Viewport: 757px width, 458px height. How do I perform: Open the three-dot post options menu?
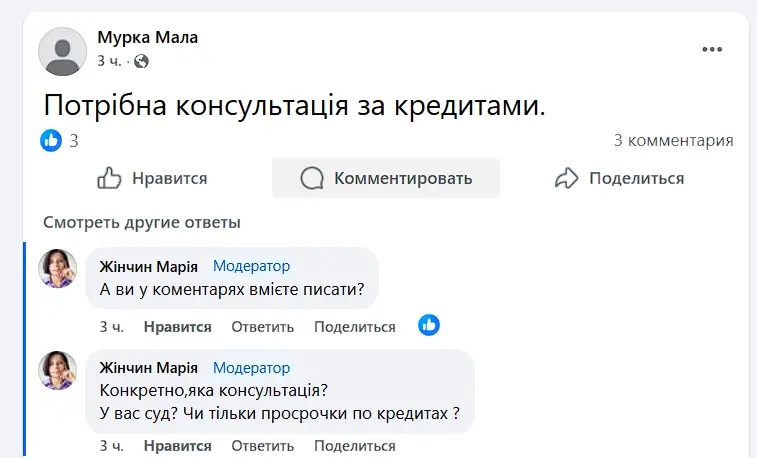coord(711,49)
